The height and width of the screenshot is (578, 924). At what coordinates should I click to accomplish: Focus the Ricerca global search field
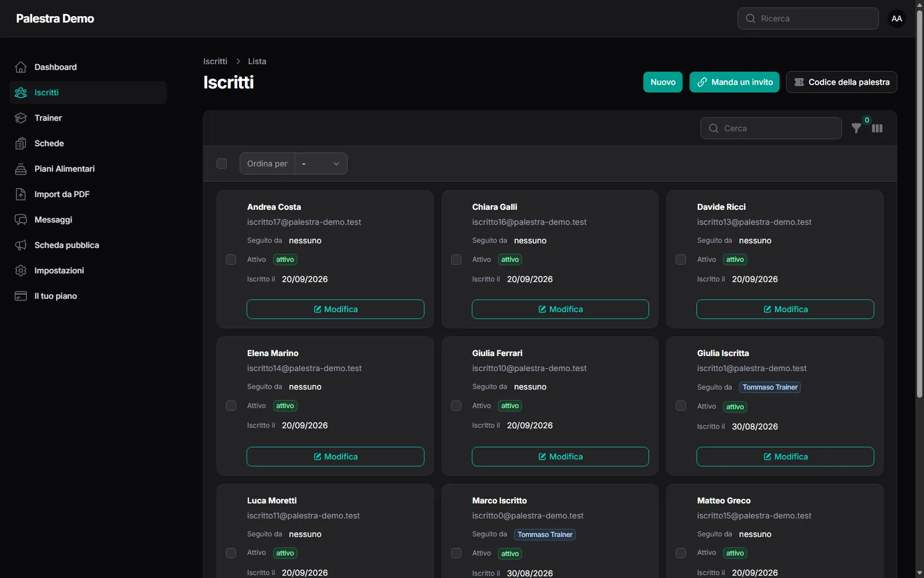coord(808,18)
